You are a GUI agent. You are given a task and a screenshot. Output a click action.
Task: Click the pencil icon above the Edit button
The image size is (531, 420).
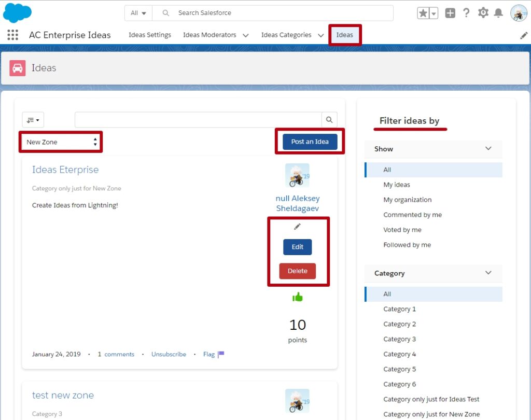pyautogui.click(x=297, y=227)
